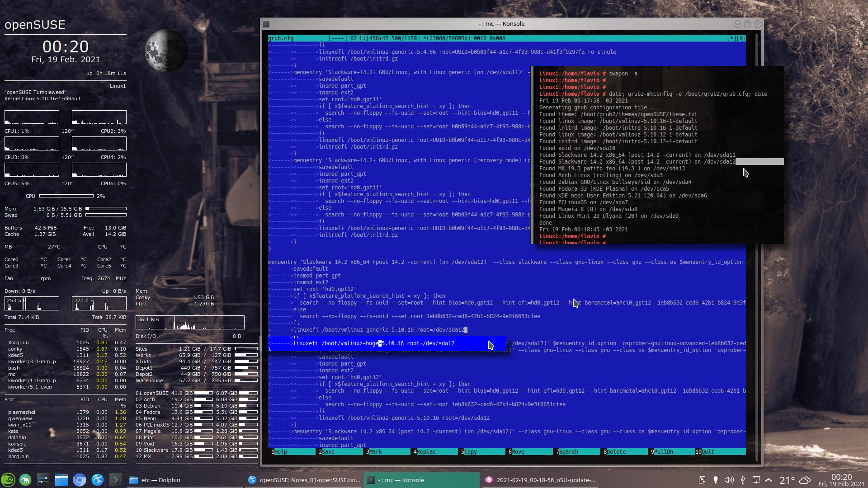
Task: Open the Konsole window menu icon in the titlebar
Action: (266, 23)
